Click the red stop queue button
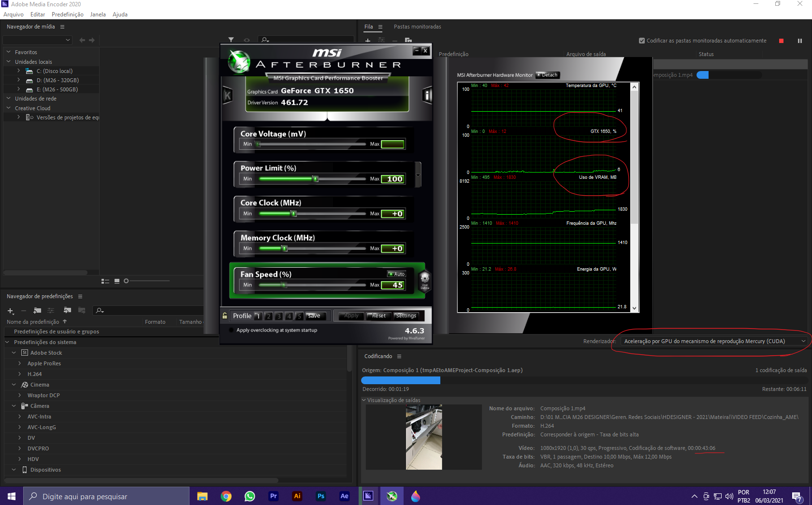812x505 pixels. tap(781, 41)
